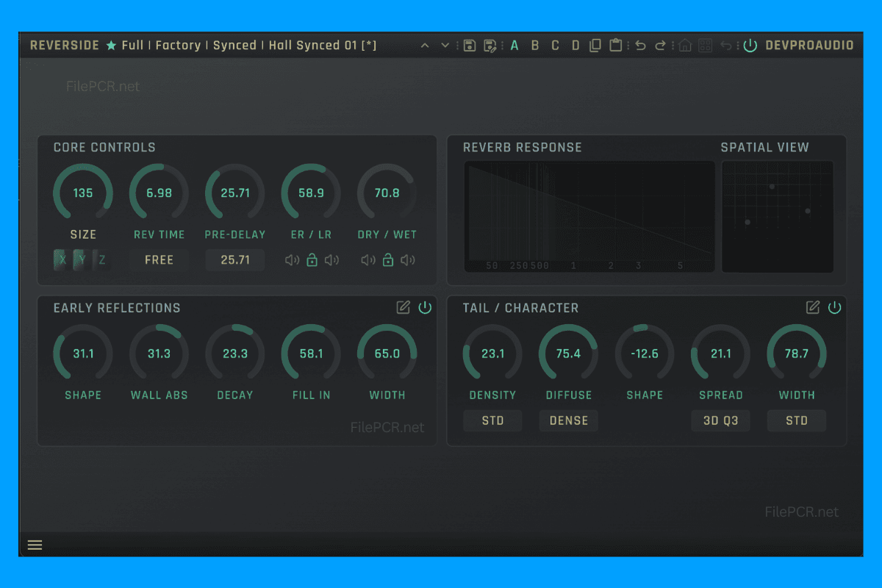Toggle the X axis button under SIZE
The height and width of the screenshot is (588, 882).
click(x=62, y=259)
